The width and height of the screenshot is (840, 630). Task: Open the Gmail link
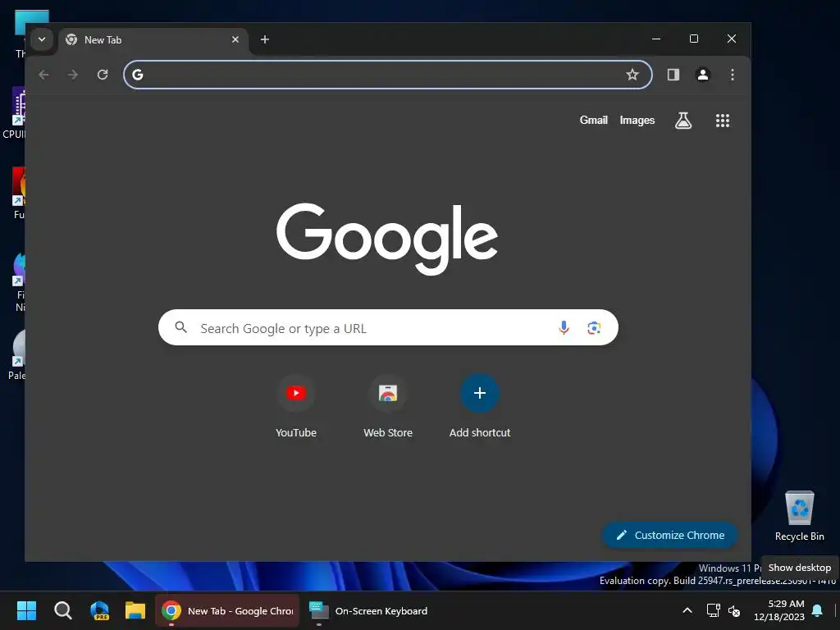594,120
